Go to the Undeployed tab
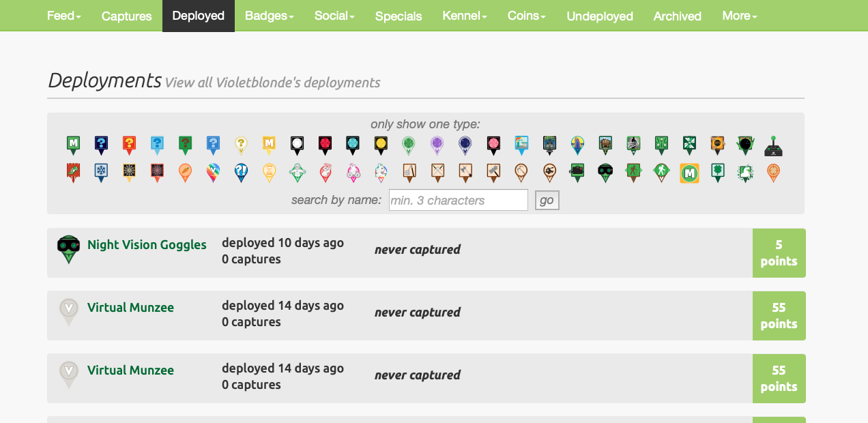 point(599,16)
